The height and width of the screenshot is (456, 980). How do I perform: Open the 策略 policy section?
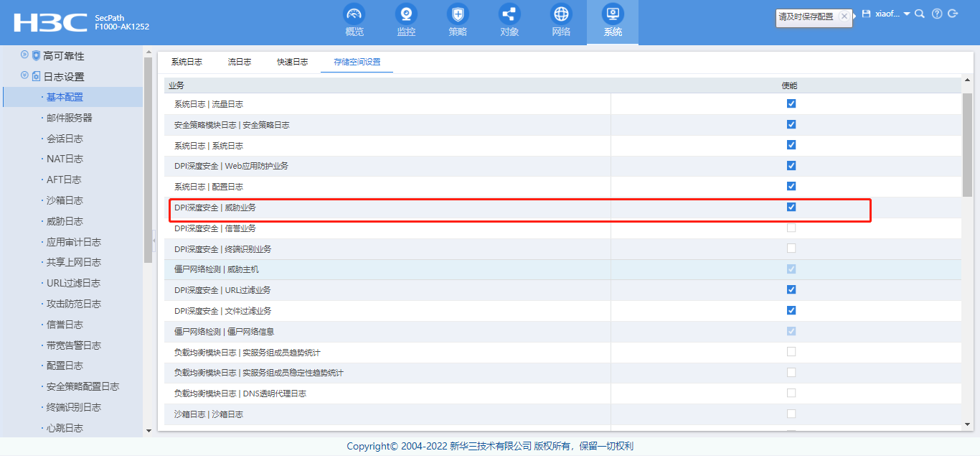coord(458,21)
